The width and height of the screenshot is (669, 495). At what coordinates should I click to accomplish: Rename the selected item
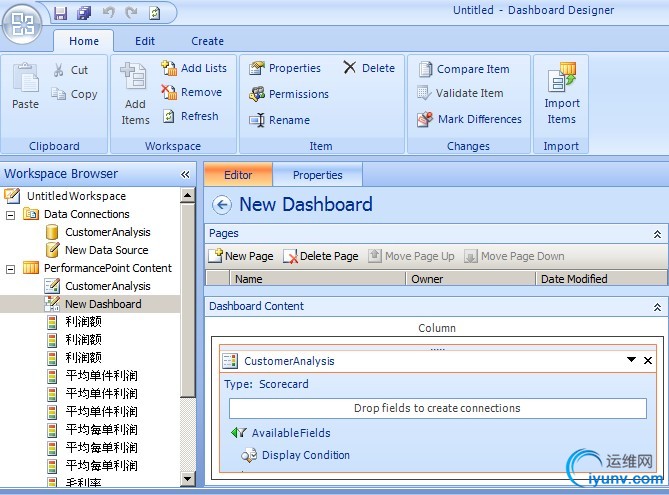pos(279,120)
